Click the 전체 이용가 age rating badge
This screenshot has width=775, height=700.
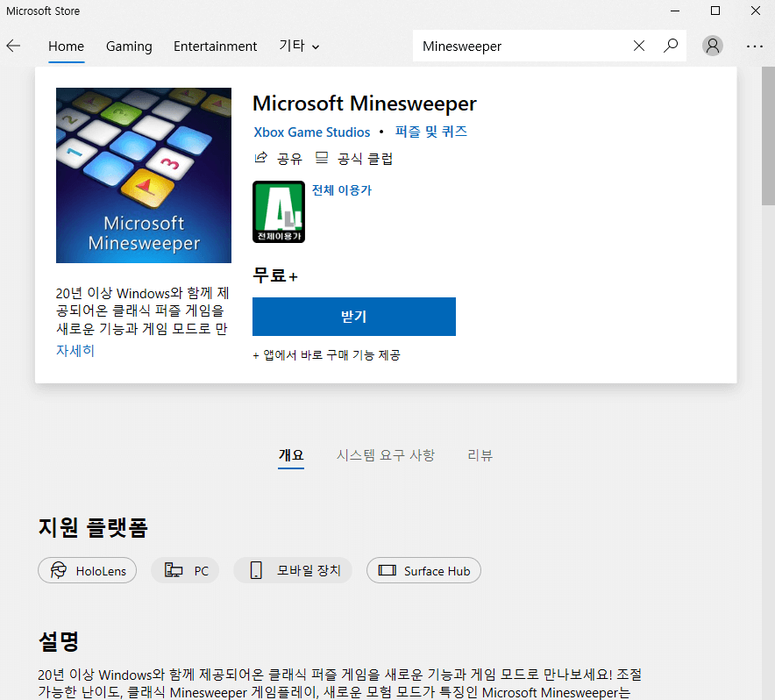click(278, 211)
